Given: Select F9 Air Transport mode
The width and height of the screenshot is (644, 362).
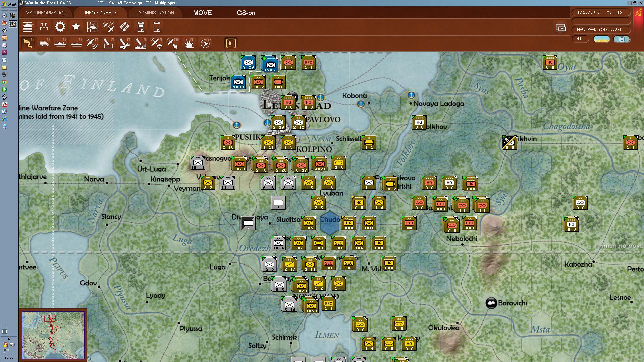Looking at the screenshot, I should (157, 43).
